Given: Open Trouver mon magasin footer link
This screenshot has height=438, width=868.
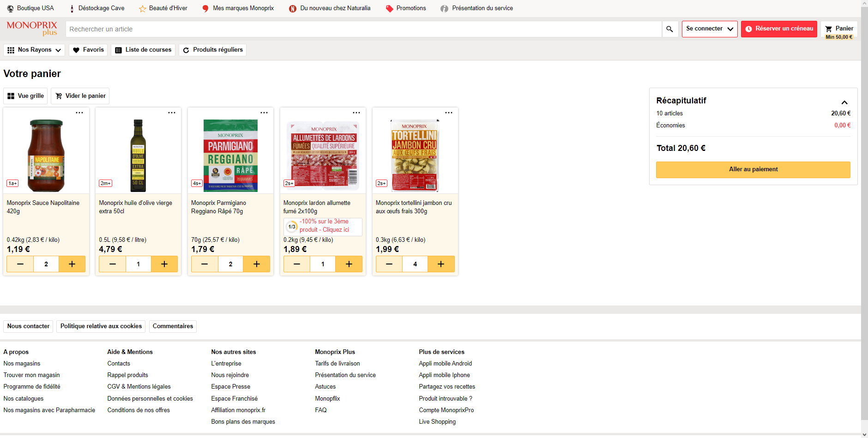Looking at the screenshot, I should tap(31, 375).
